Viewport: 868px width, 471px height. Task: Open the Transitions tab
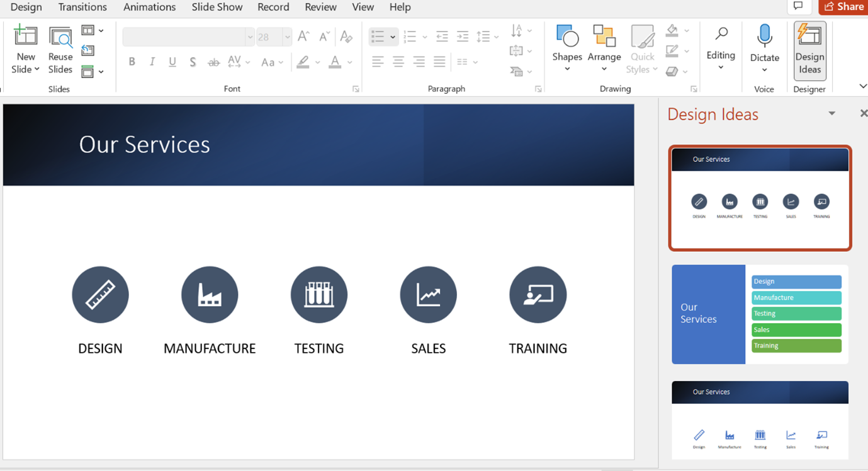pyautogui.click(x=82, y=7)
